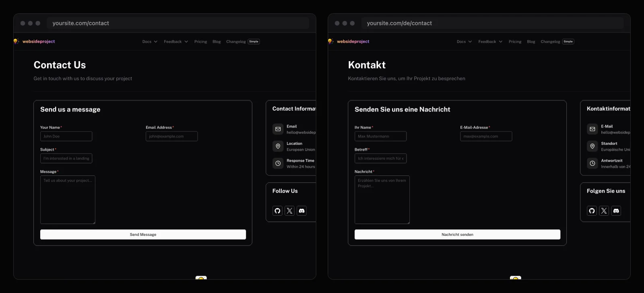Click the envelope icon beside Email
The height and width of the screenshot is (293, 644).
(x=278, y=129)
